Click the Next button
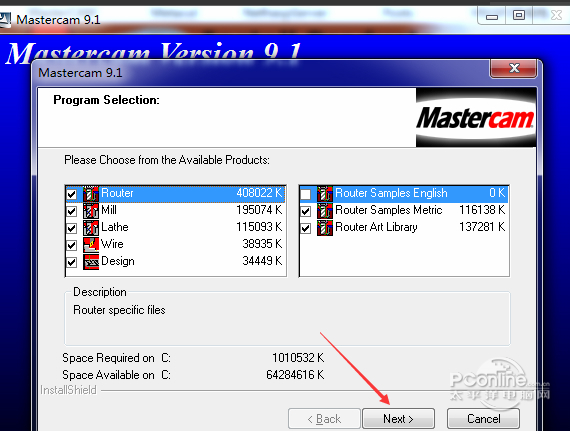Image resolution: width=570 pixels, height=431 pixels. point(398,419)
